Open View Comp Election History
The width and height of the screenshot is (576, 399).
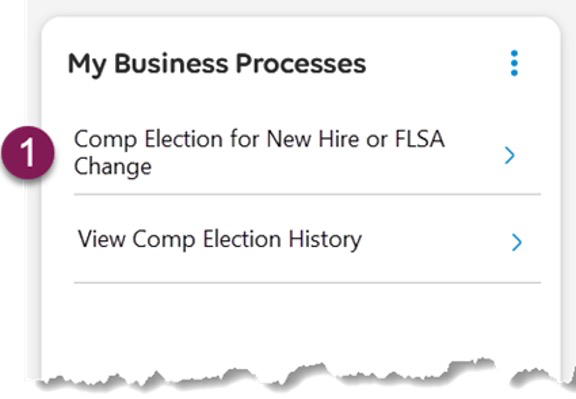pyautogui.click(x=220, y=239)
